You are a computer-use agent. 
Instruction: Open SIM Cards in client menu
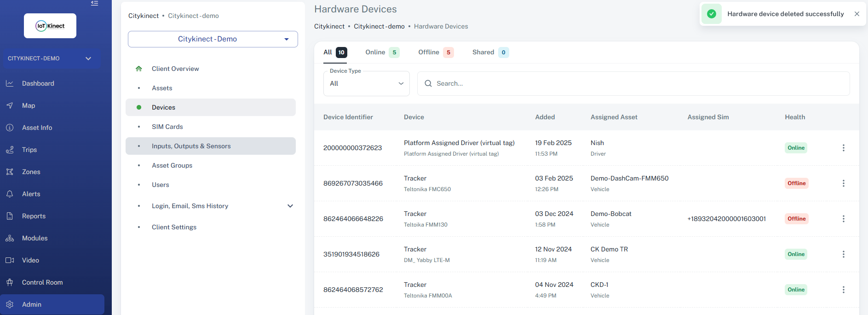coord(167,127)
